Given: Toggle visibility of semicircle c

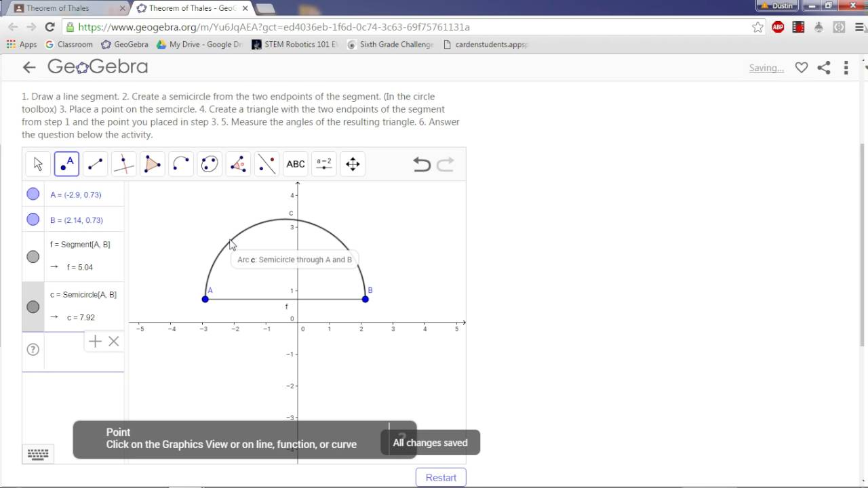Looking at the screenshot, I should 33,307.
